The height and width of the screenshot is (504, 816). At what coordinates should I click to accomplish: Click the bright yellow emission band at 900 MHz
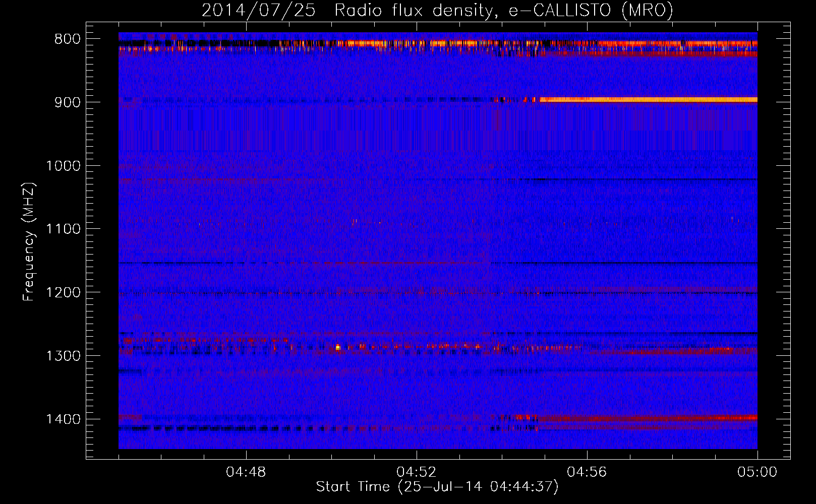point(649,100)
